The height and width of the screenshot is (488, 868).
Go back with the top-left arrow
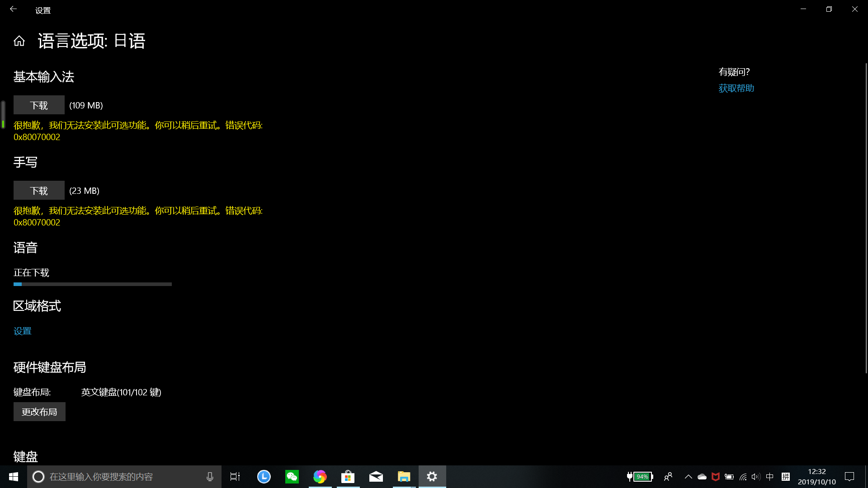point(13,9)
